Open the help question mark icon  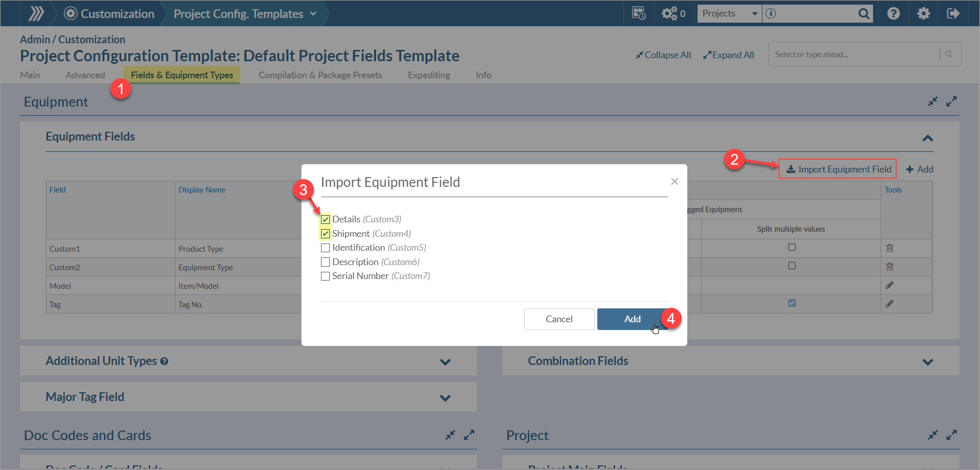pyautogui.click(x=894, y=13)
